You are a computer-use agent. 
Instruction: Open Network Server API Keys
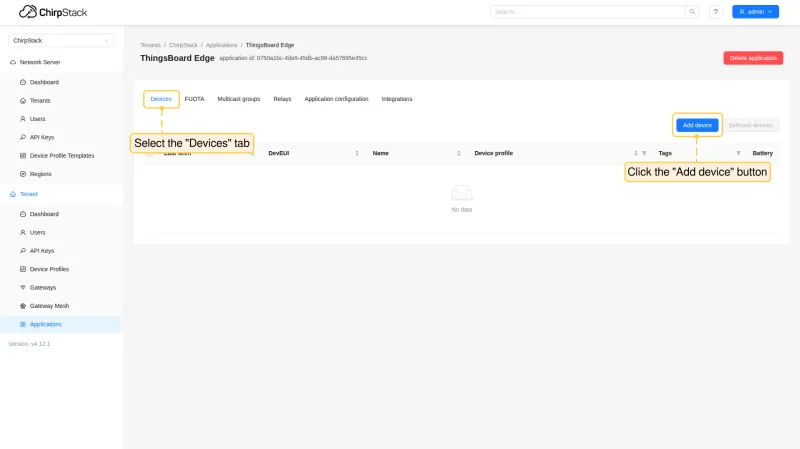tap(42, 137)
